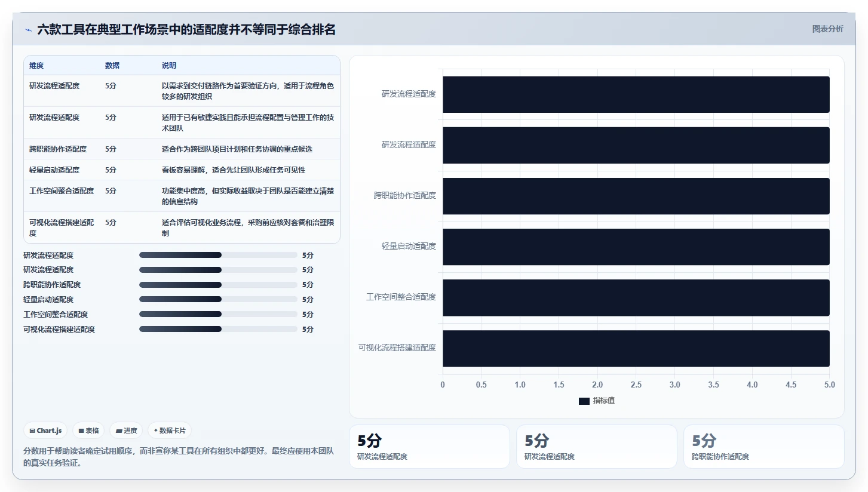The width and height of the screenshot is (868, 492).
Task: Click the 轻量启动适配度 cell in the table
Action: (54, 170)
